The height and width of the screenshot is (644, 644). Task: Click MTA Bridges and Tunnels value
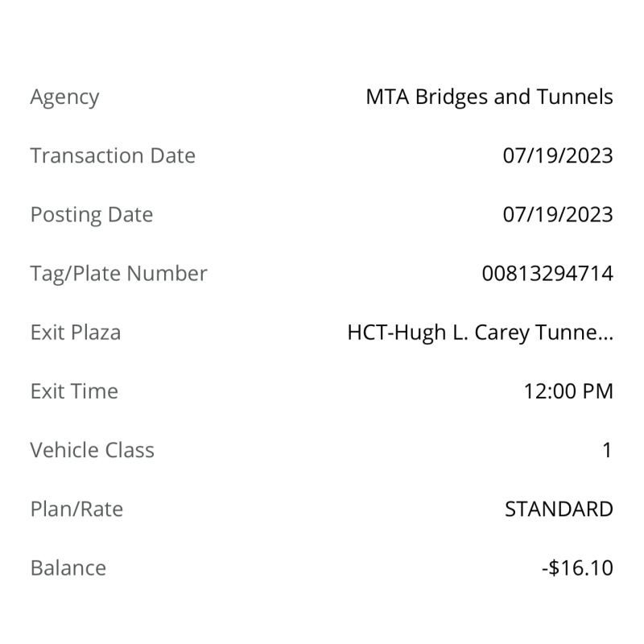click(489, 97)
